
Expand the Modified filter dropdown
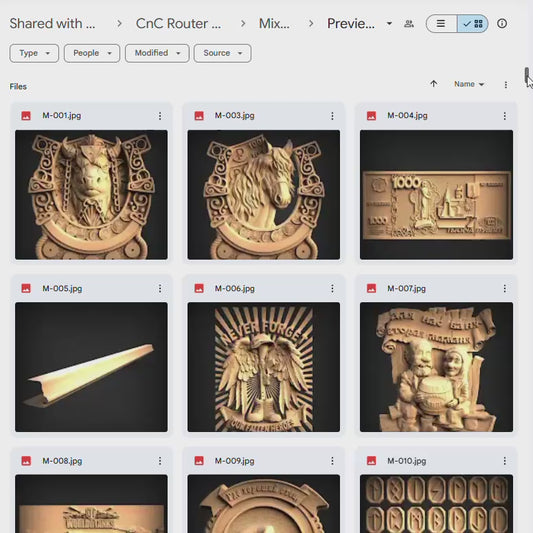(157, 53)
